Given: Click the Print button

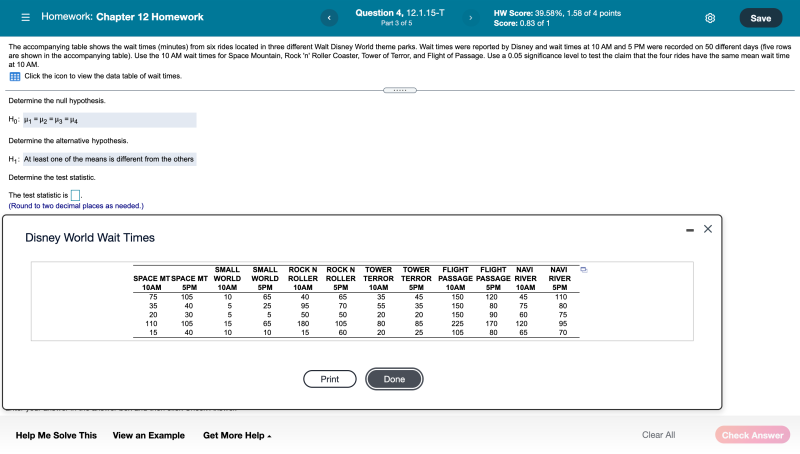Looking at the screenshot, I should click(330, 379).
